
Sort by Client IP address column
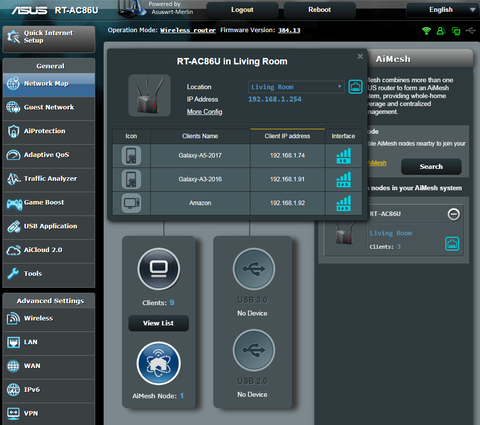point(287,136)
